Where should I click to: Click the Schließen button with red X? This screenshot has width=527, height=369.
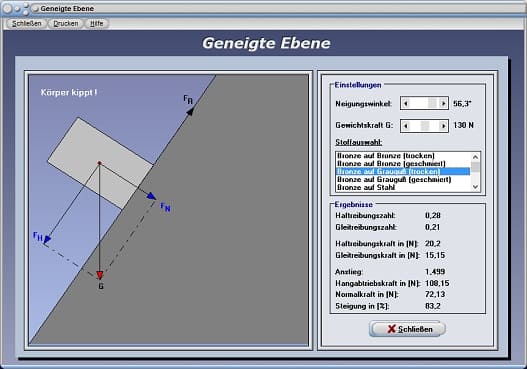[408, 329]
